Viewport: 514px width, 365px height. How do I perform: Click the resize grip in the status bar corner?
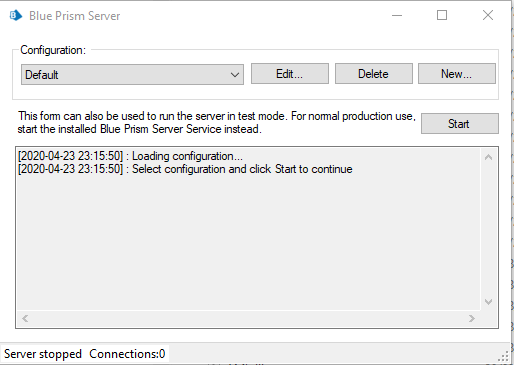click(x=503, y=356)
